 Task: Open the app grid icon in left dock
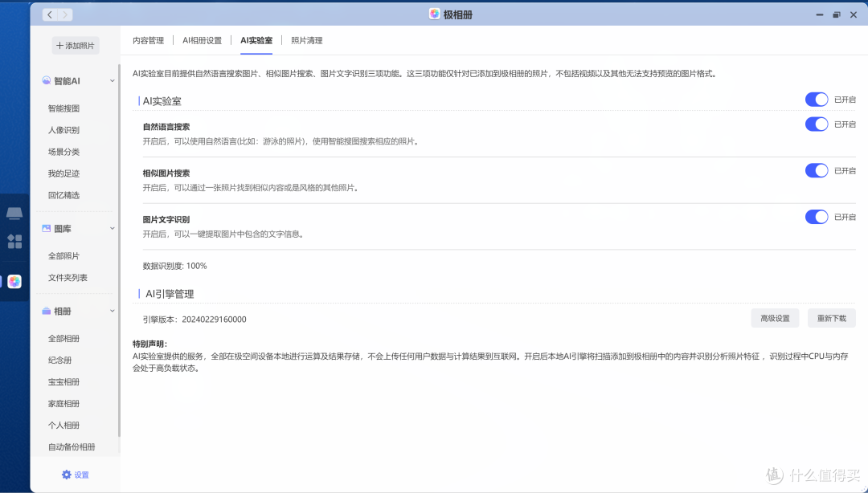tap(14, 241)
